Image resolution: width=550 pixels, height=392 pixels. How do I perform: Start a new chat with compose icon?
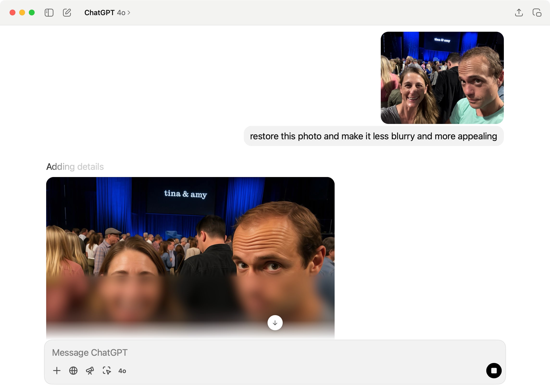click(x=67, y=12)
